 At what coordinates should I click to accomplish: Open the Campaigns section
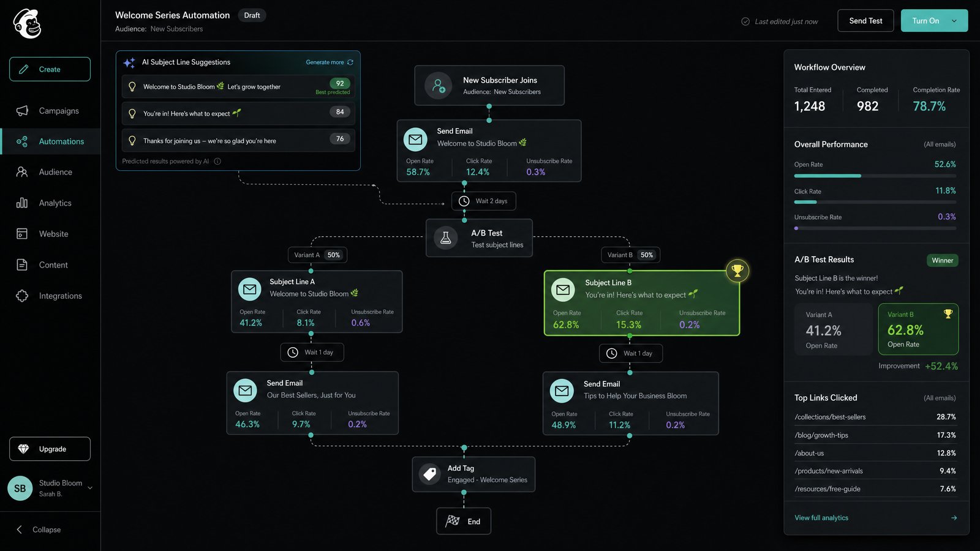tap(50, 111)
